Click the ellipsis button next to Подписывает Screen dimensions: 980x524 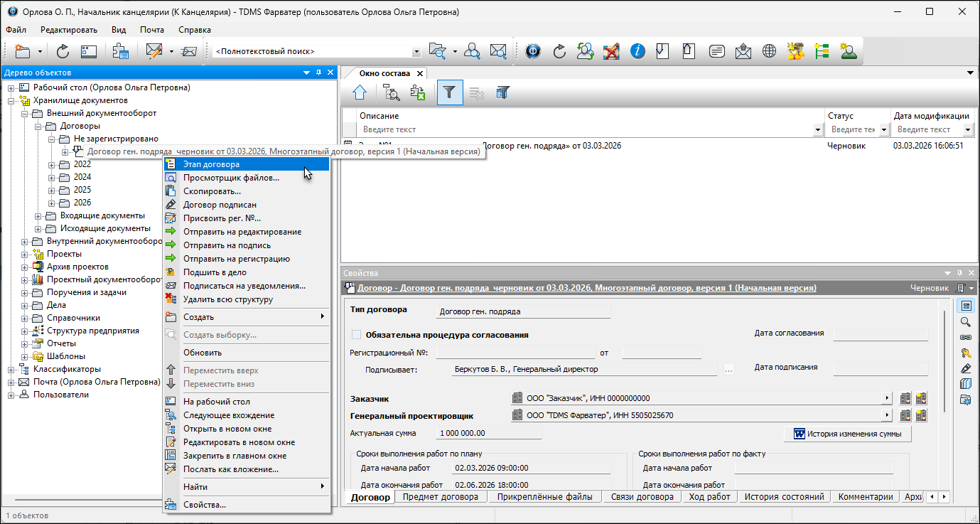tap(728, 369)
